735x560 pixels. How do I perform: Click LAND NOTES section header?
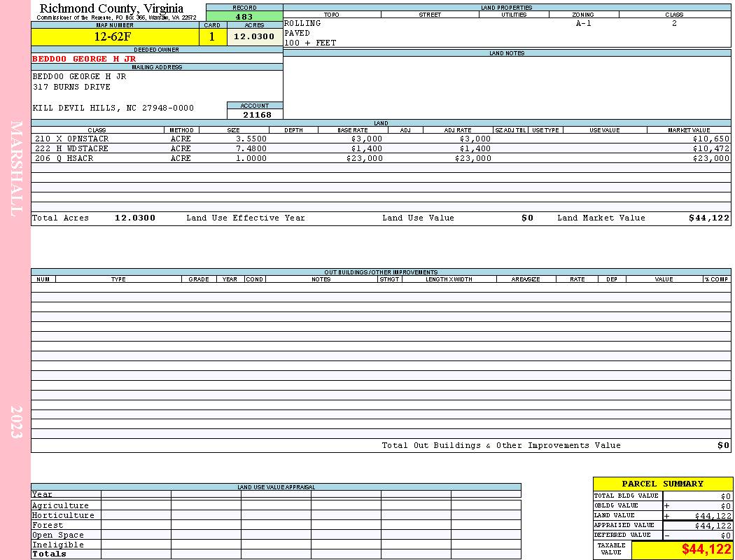(x=507, y=53)
